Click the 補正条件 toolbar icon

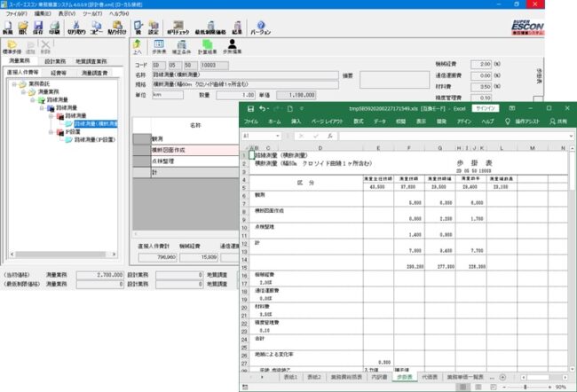point(181,47)
